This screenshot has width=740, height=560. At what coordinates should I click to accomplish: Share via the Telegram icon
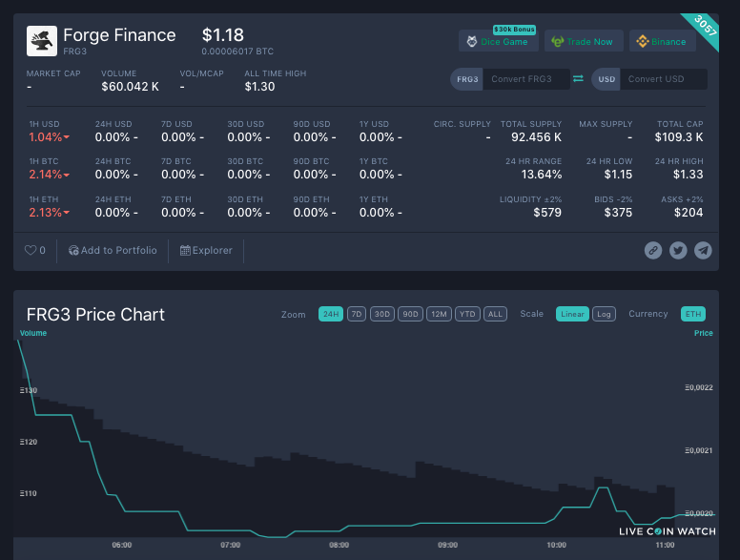[703, 250]
